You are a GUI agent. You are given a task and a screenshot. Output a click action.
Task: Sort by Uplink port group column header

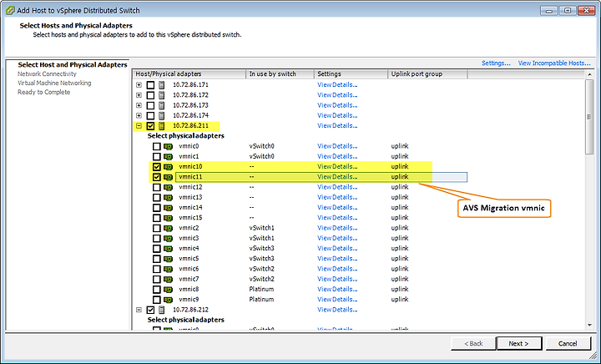[x=427, y=74]
